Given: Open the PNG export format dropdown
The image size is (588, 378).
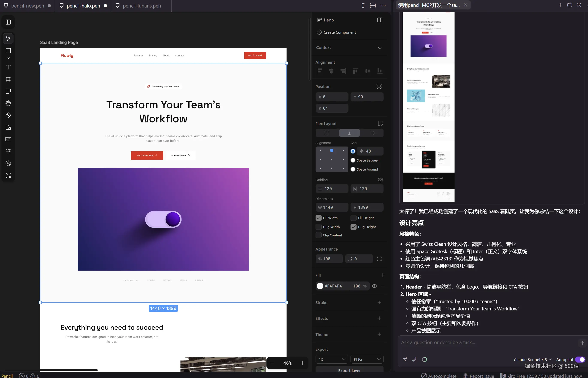Looking at the screenshot, I should point(367,359).
